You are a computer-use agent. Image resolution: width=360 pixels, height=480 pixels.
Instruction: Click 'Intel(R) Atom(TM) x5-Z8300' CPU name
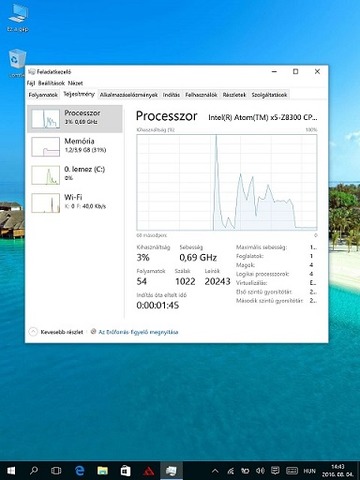tap(263, 117)
